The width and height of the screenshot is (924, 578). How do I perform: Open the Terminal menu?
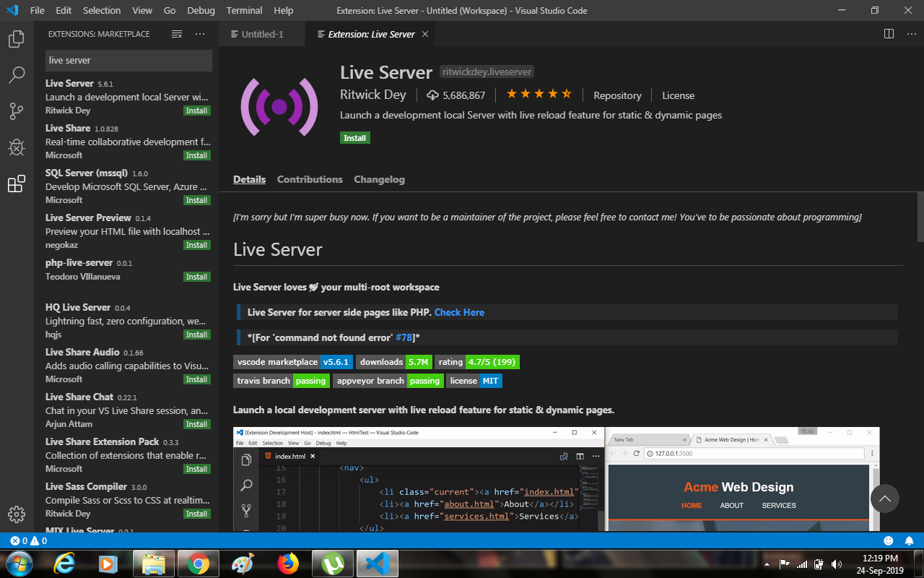(x=244, y=10)
